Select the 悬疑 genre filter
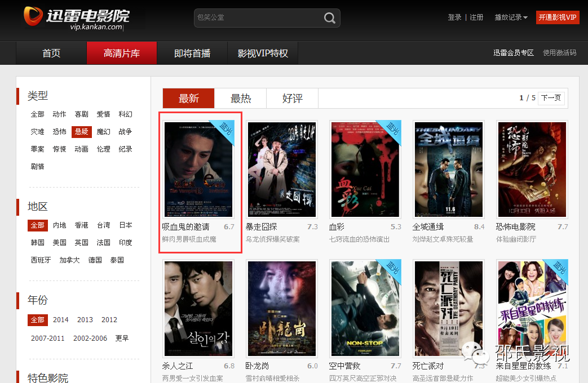Screen dimensions: 588x383 pos(81,131)
